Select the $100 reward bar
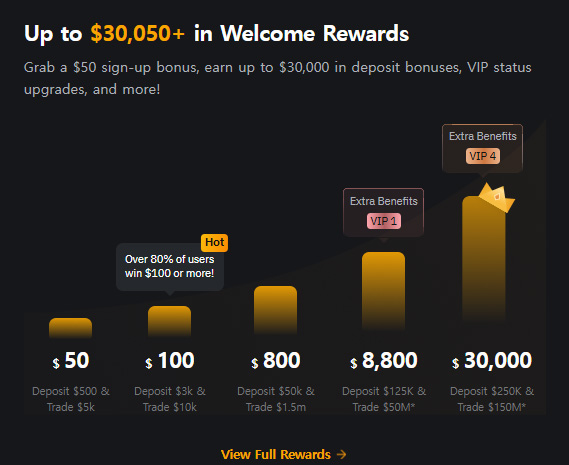569x465 pixels. (169, 321)
